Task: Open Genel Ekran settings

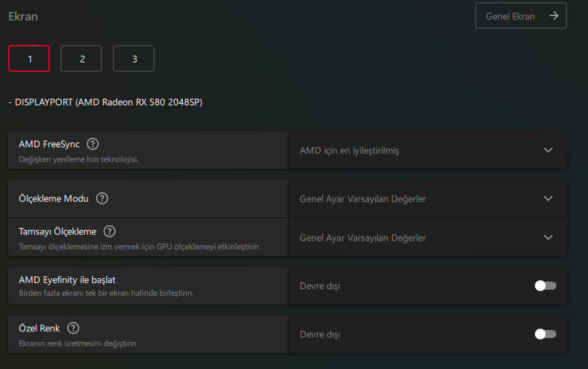Action: pyautogui.click(x=511, y=16)
